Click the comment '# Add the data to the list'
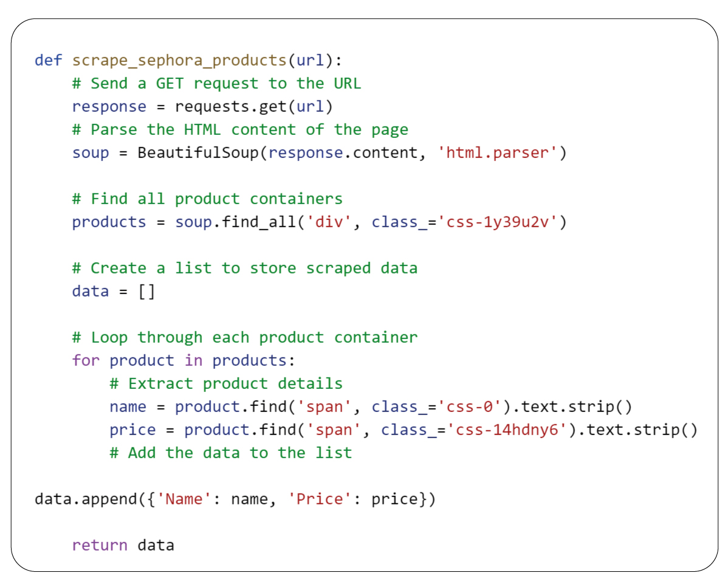This screenshot has width=728, height=584. pyautogui.click(x=231, y=453)
